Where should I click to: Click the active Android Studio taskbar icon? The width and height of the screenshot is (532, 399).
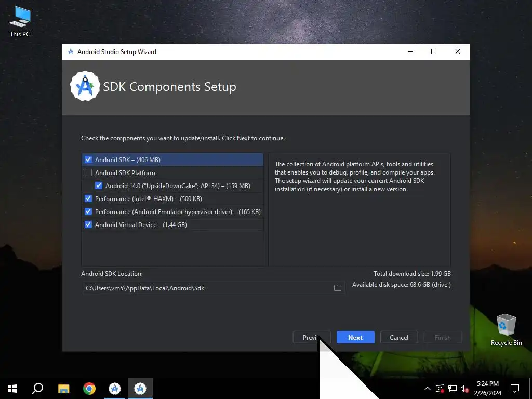(140, 389)
